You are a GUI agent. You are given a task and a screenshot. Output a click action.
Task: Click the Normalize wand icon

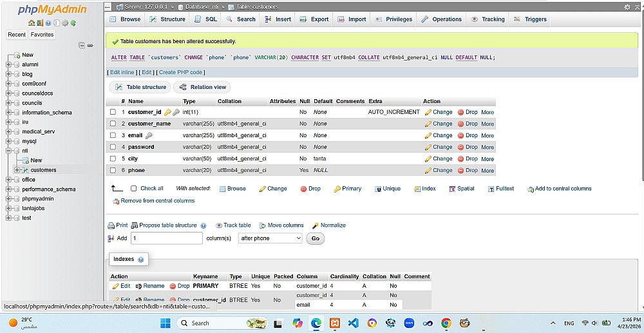[x=316, y=225]
